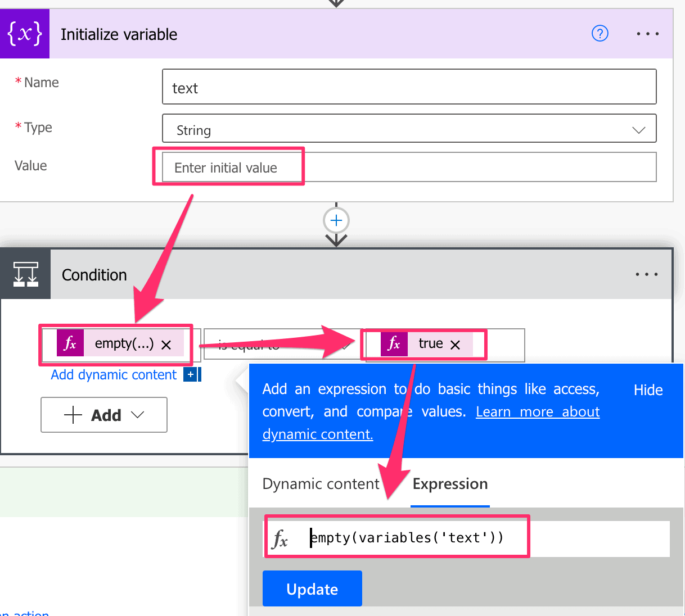Click the fx icon in the expression editor

click(282, 538)
